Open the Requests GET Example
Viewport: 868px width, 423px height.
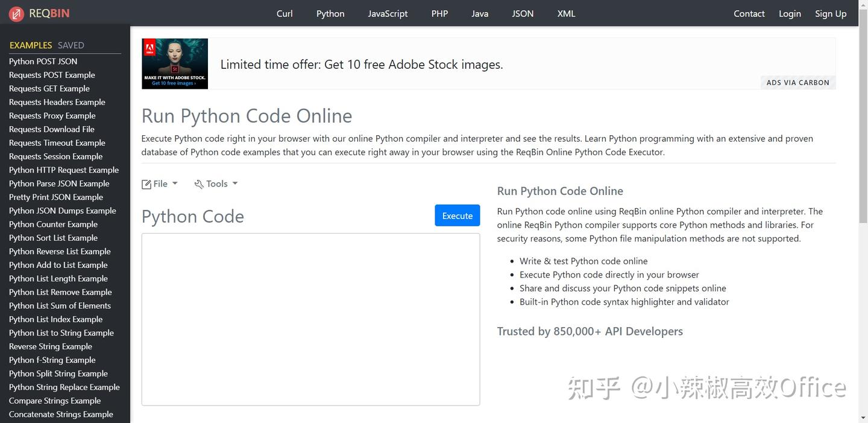point(49,88)
